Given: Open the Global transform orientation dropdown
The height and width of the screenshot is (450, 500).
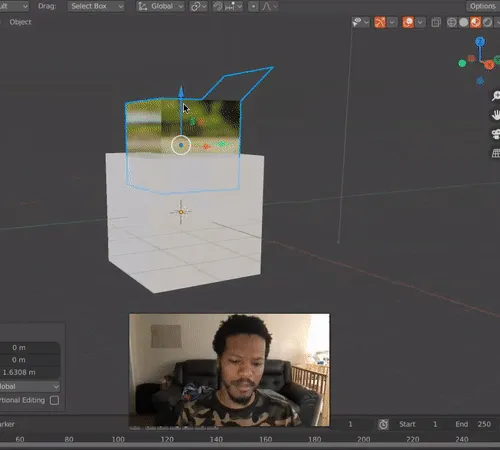Looking at the screenshot, I should tap(161, 6).
